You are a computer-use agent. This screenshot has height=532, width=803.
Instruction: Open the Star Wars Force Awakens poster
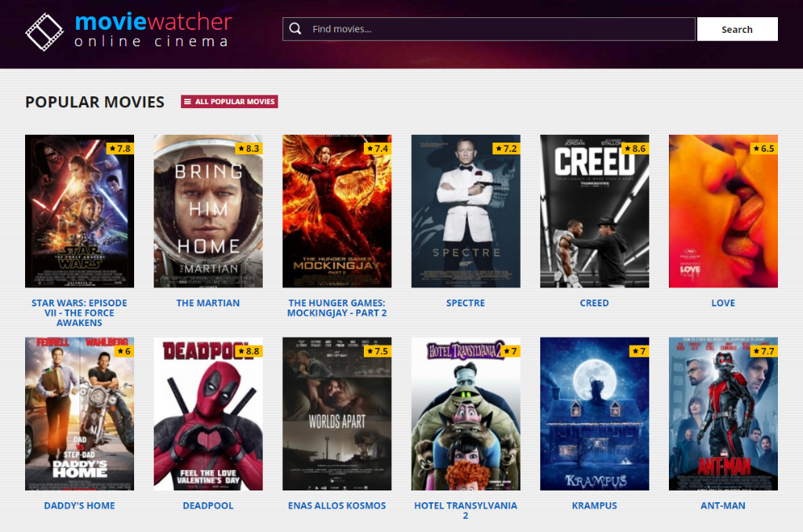coord(79,212)
